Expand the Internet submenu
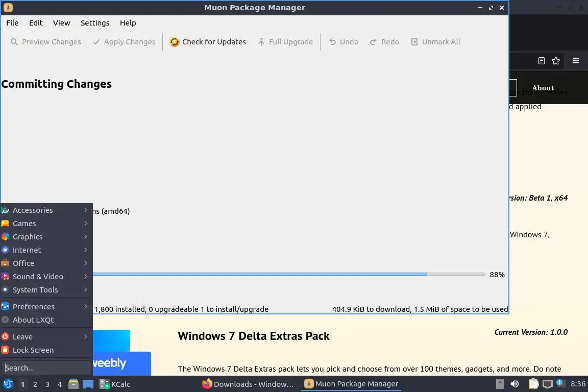The width and height of the screenshot is (588, 392). point(46,250)
